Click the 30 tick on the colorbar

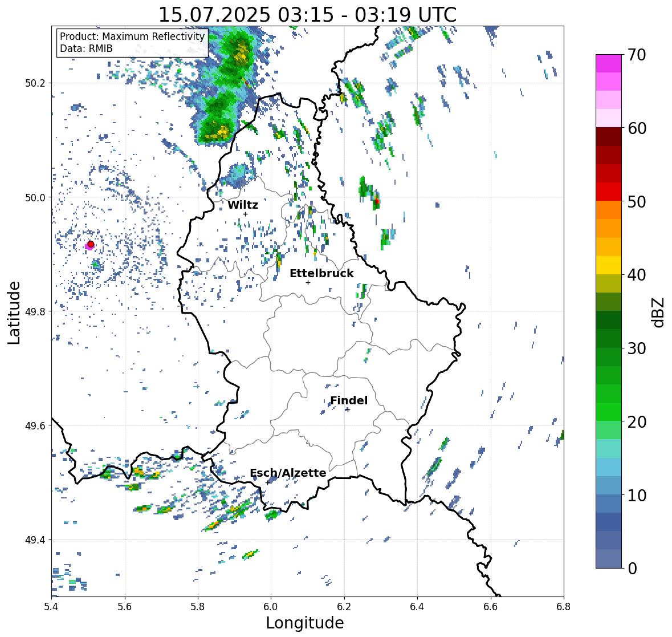click(637, 348)
